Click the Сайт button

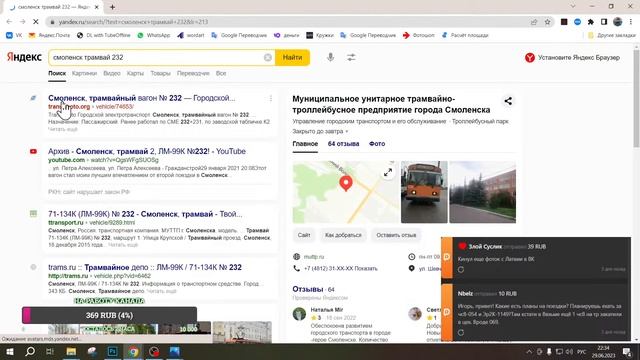coord(304,235)
